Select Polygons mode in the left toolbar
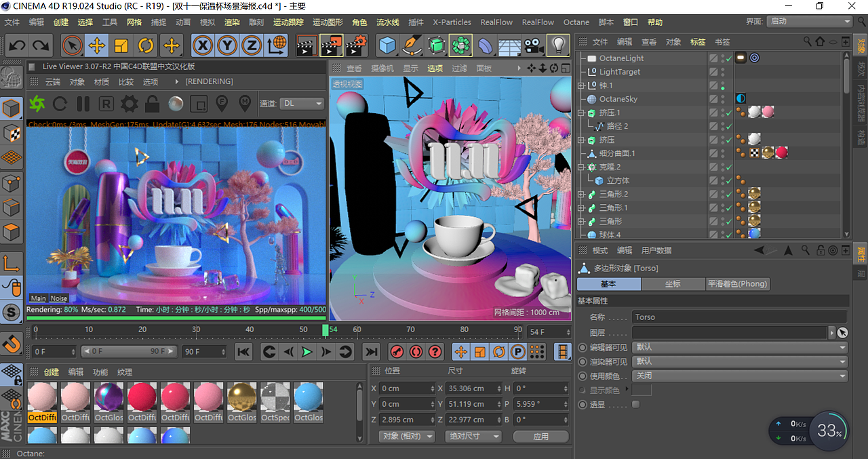The width and height of the screenshot is (868, 459). [12, 233]
